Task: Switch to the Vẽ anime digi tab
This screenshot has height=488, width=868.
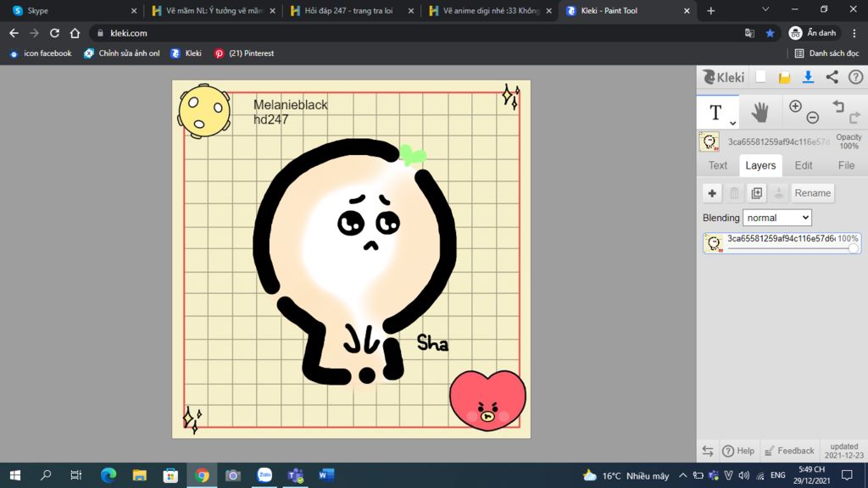Action: [x=489, y=10]
